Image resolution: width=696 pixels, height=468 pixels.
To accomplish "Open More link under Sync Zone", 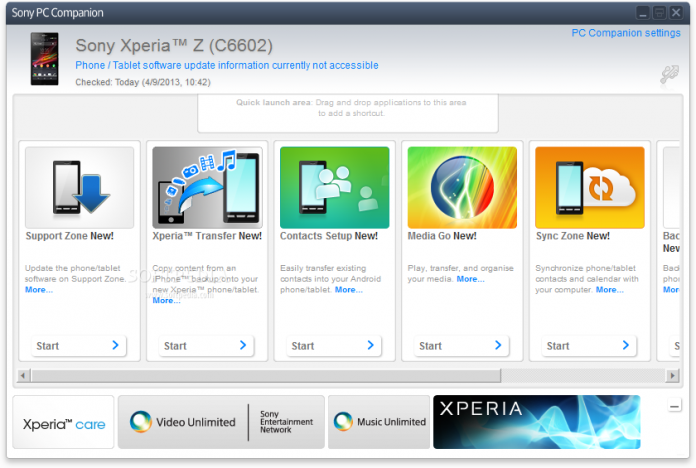I will (x=609, y=290).
